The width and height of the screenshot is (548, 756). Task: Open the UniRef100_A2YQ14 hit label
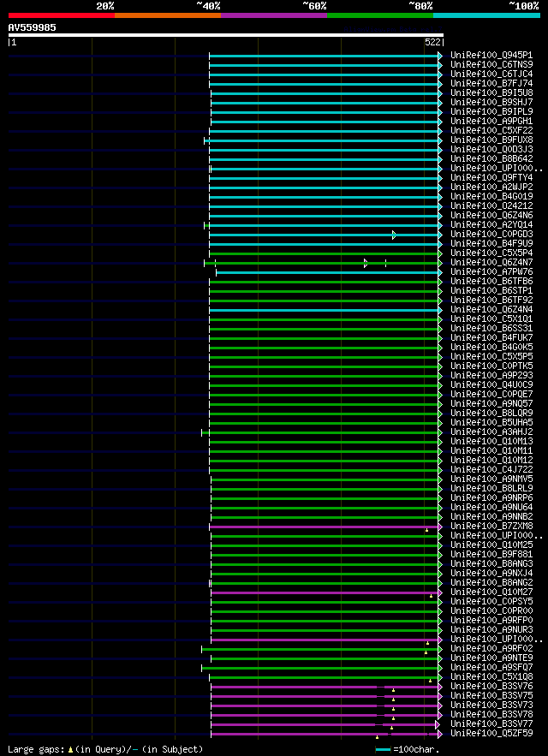click(x=491, y=225)
